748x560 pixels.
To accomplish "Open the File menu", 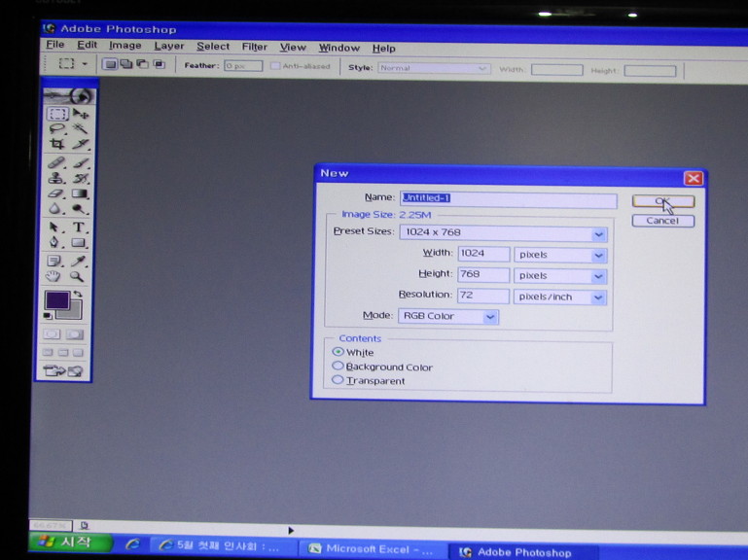I will point(55,45).
